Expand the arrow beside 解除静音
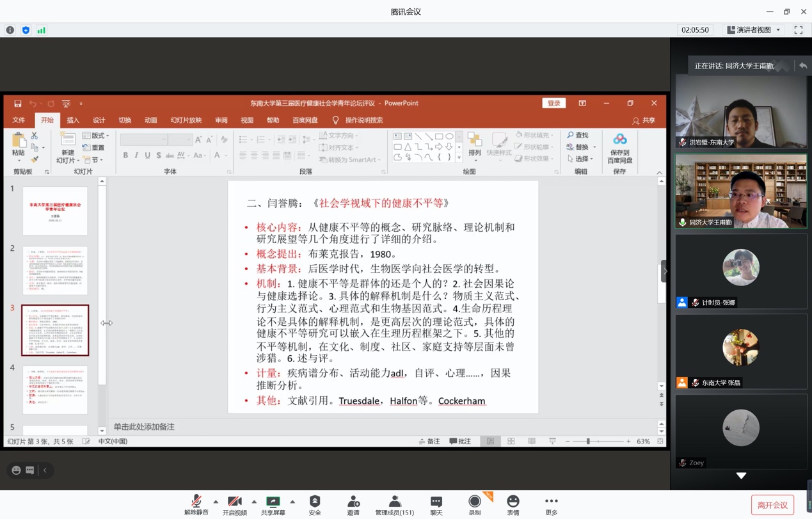Image resolution: width=812 pixels, height=519 pixels. tap(216, 502)
